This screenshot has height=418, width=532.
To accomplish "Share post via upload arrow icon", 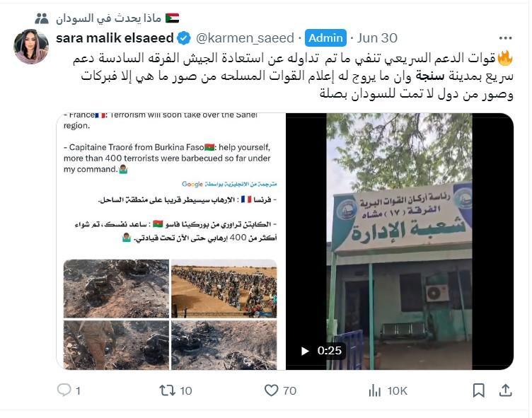I will pyautogui.click(x=505, y=390).
